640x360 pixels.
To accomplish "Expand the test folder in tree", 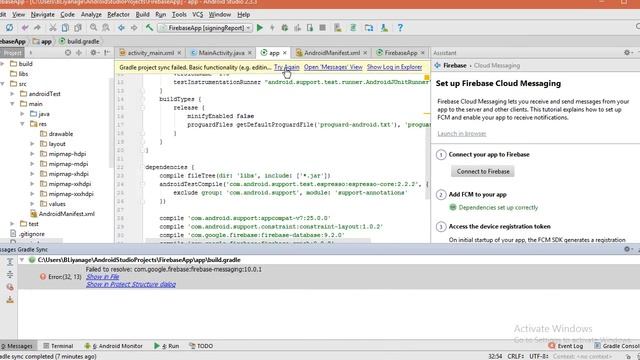I will tap(12, 224).
